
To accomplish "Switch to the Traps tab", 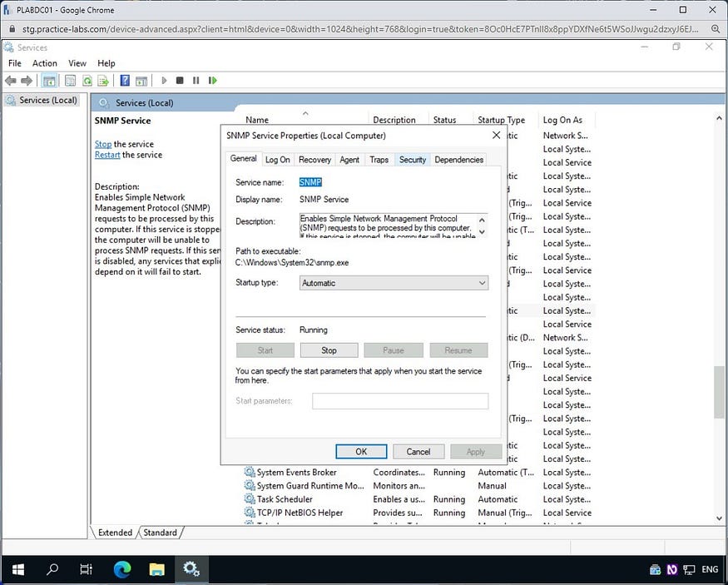I will (379, 160).
